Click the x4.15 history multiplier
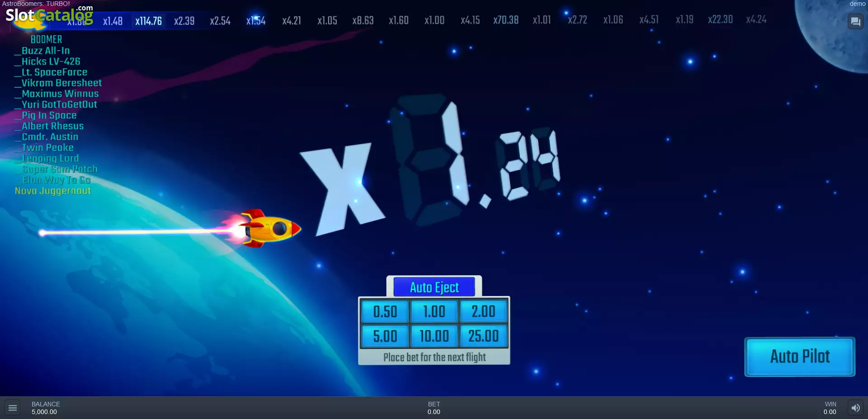This screenshot has width=868, height=419. (470, 20)
